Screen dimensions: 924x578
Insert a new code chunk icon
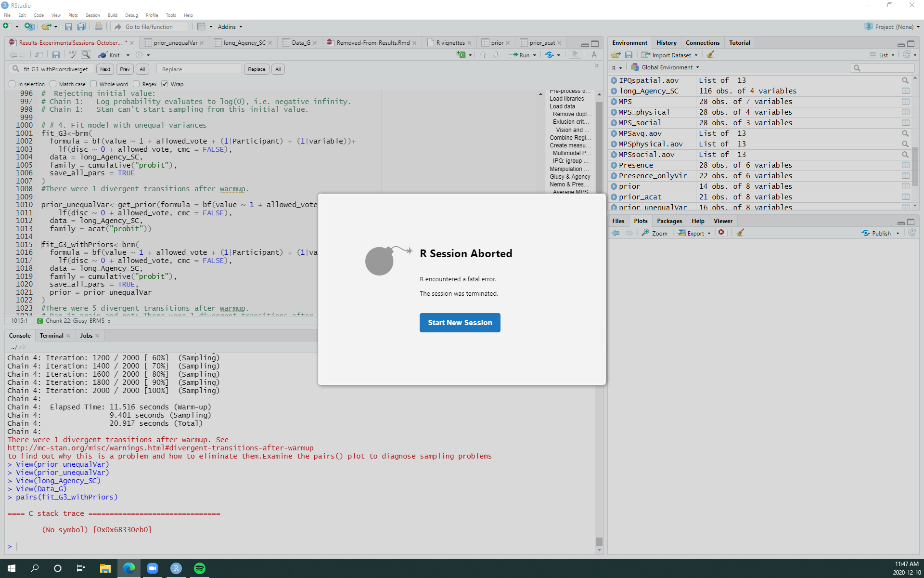(461, 55)
